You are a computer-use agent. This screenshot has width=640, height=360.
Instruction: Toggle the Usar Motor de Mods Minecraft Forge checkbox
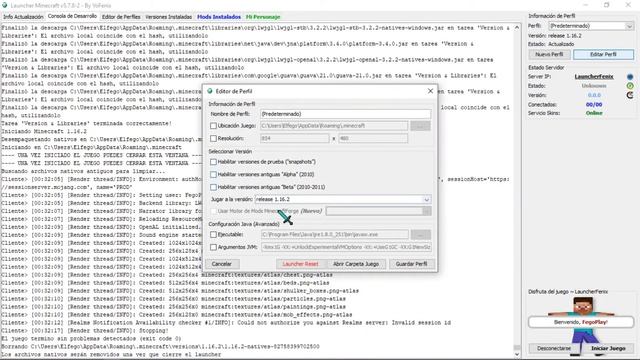point(213,211)
